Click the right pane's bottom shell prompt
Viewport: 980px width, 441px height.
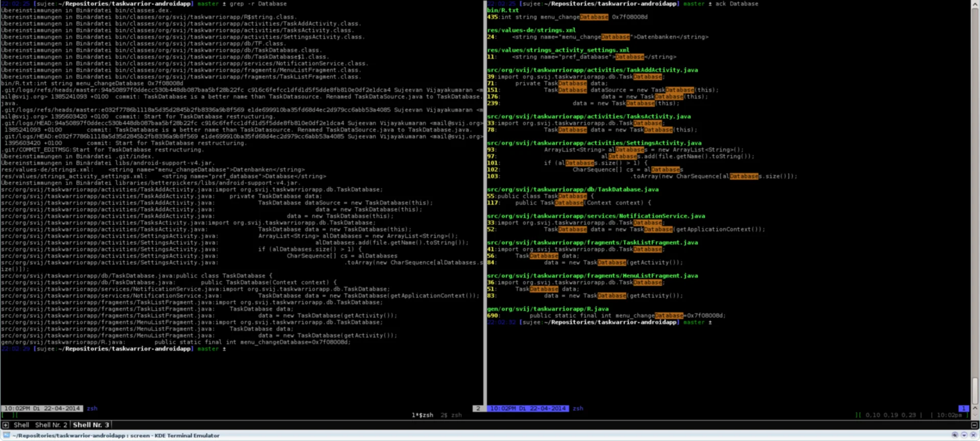pos(599,322)
